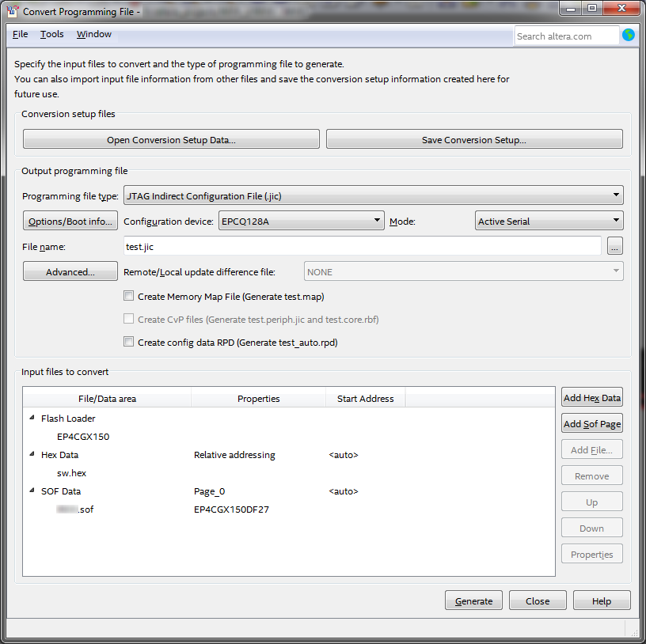
Task: Enable Create Memory Map File checkbox
Action: 128,296
